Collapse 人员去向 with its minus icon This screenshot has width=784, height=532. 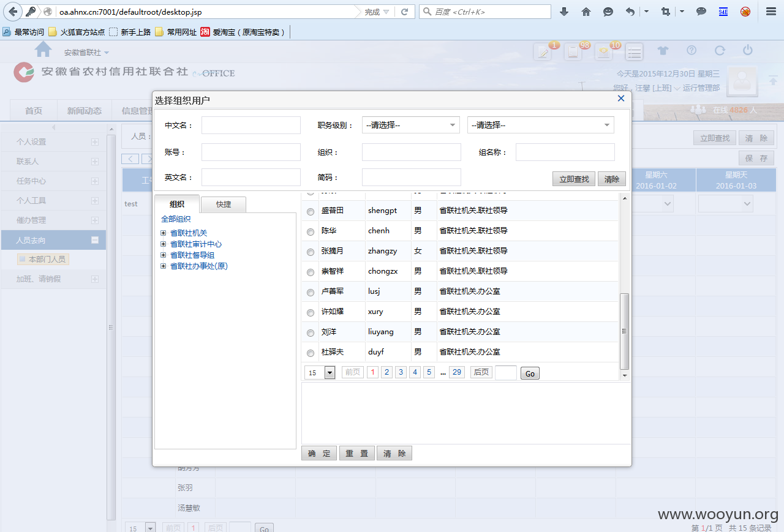click(x=95, y=241)
